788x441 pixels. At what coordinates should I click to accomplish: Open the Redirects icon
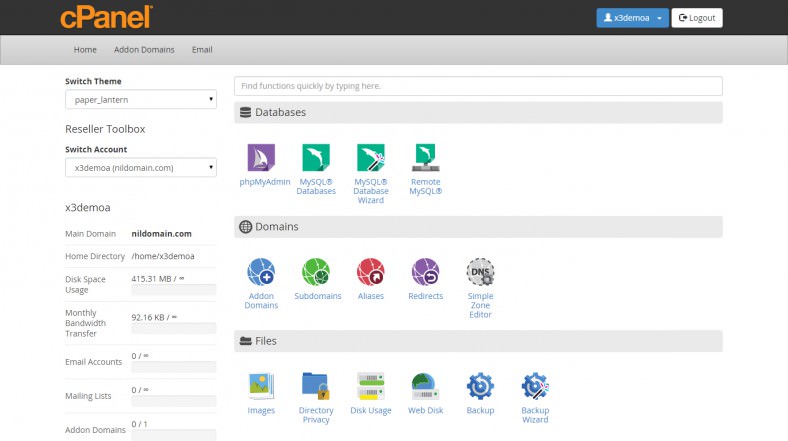[x=425, y=272]
